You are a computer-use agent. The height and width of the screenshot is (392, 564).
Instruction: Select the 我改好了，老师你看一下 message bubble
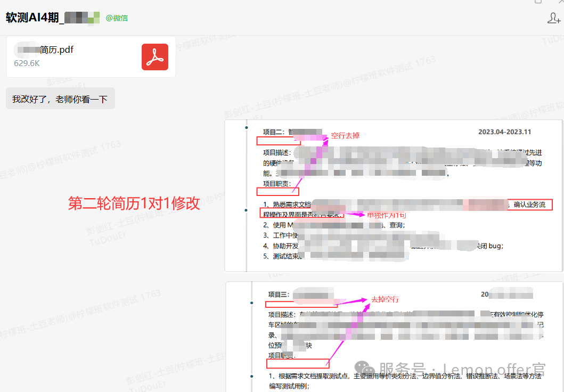tap(60, 99)
